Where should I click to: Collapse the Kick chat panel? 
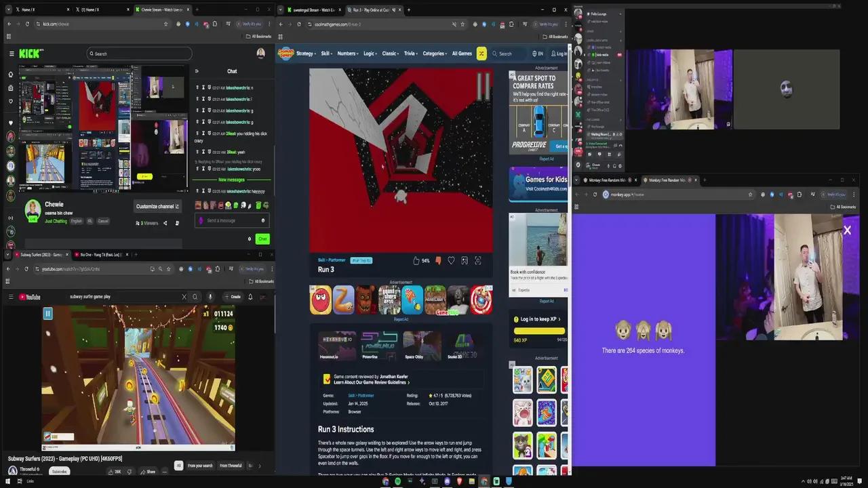pos(197,71)
